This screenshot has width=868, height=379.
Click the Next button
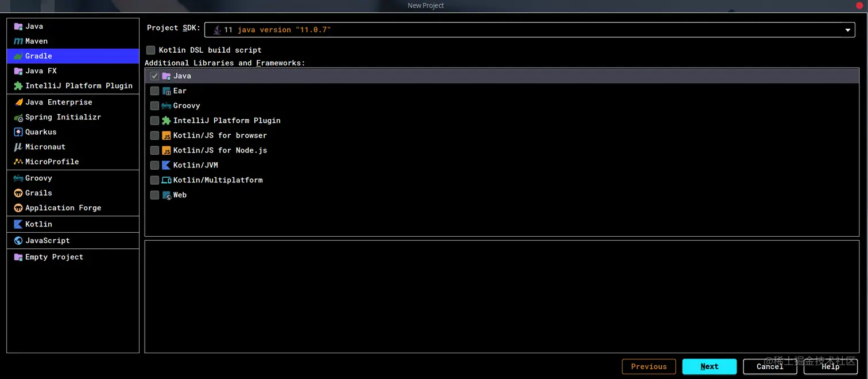[x=710, y=366]
